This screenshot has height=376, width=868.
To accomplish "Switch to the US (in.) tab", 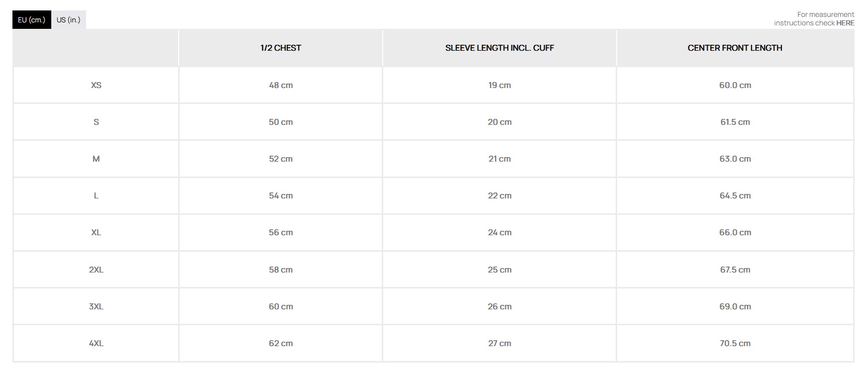I will click(x=68, y=20).
